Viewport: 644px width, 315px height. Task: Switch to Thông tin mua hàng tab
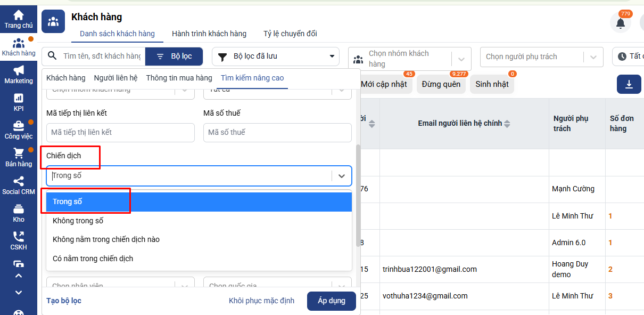coord(179,78)
